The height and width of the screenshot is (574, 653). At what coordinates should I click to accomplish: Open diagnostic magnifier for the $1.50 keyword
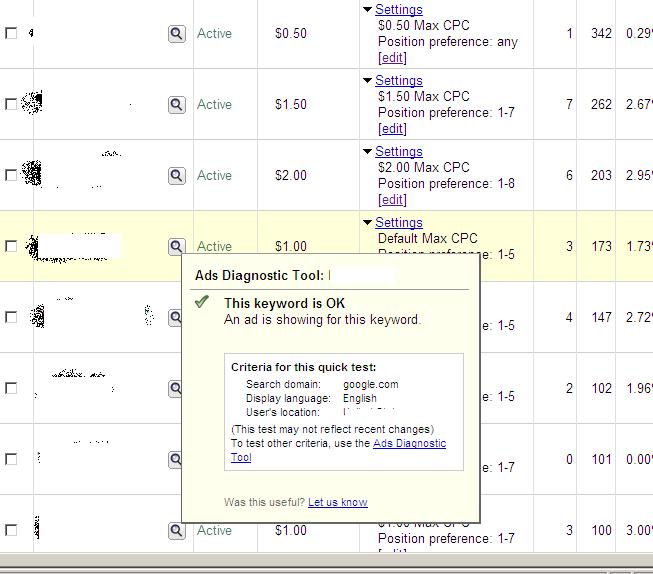pos(177,105)
